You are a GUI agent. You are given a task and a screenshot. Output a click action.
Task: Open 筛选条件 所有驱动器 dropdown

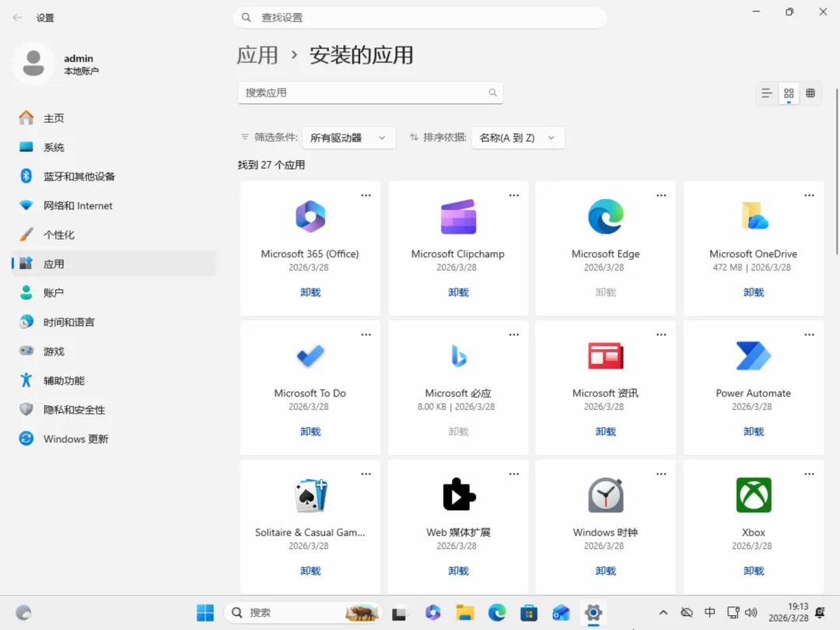(348, 138)
